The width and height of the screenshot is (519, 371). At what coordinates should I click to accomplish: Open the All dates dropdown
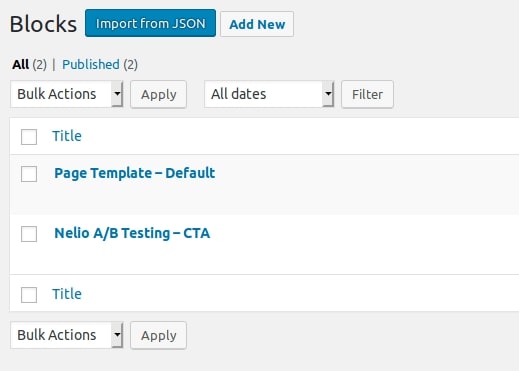click(x=269, y=94)
